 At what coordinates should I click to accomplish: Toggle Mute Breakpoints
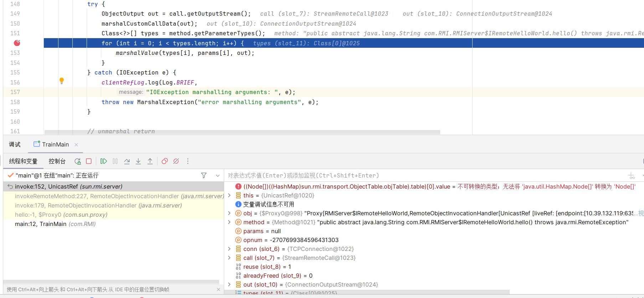click(176, 161)
